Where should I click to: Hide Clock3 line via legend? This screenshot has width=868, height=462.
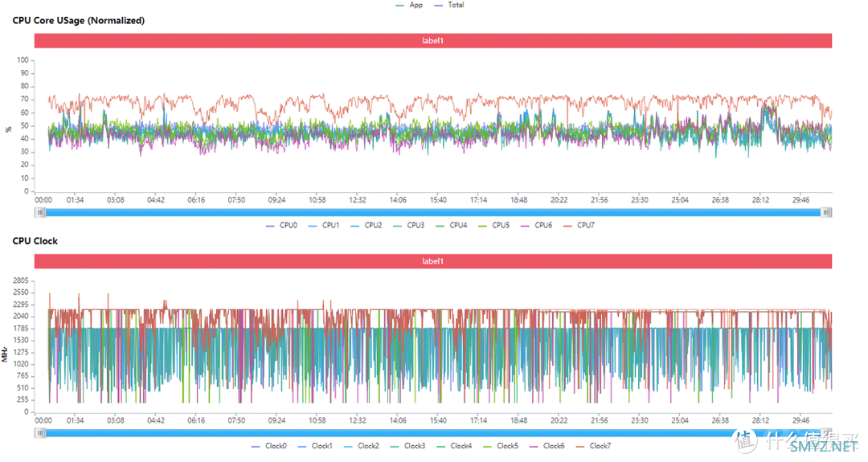point(408,445)
